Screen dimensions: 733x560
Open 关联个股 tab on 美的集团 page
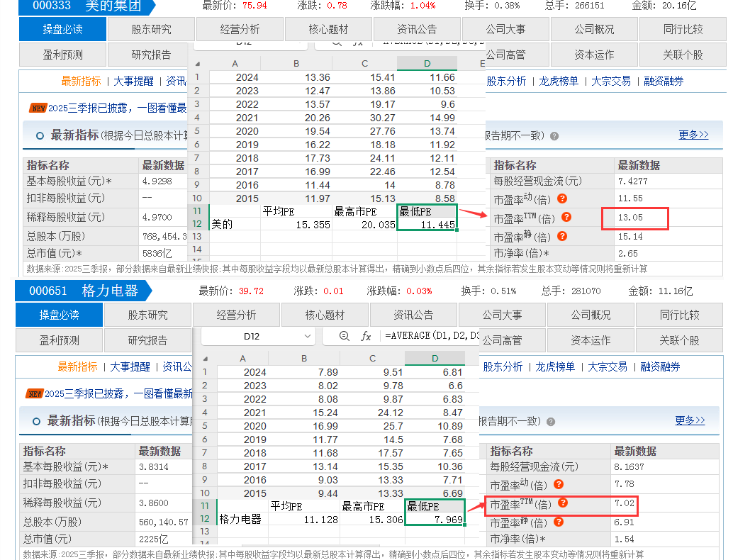[x=683, y=55]
